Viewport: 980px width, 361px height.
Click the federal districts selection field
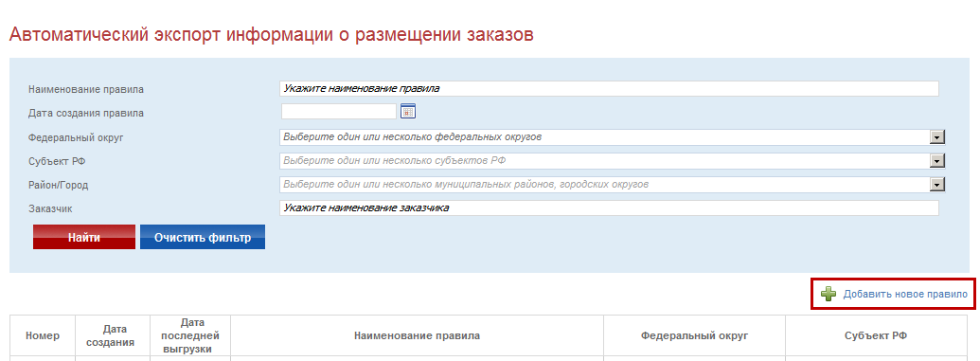[x=604, y=137]
